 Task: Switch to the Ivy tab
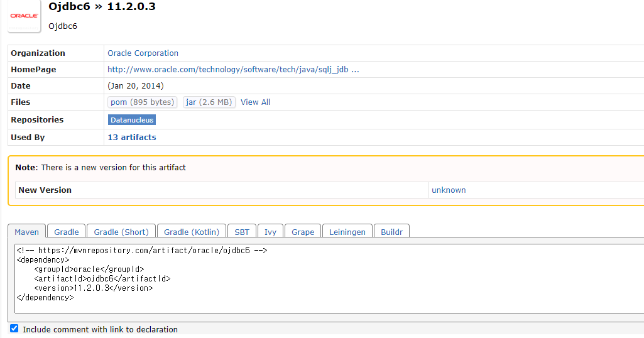point(270,232)
